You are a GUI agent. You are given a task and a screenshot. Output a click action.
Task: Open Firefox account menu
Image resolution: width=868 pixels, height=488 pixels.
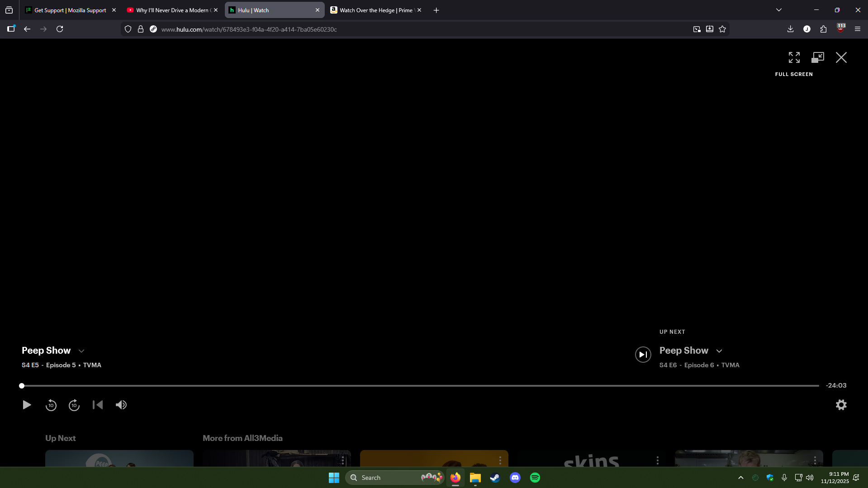click(807, 29)
